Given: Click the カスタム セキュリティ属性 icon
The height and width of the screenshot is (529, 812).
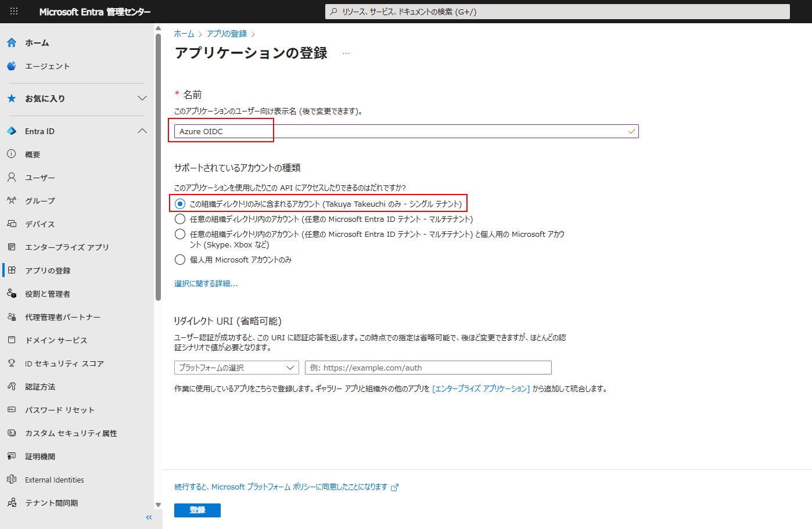Looking at the screenshot, I should coord(12,433).
